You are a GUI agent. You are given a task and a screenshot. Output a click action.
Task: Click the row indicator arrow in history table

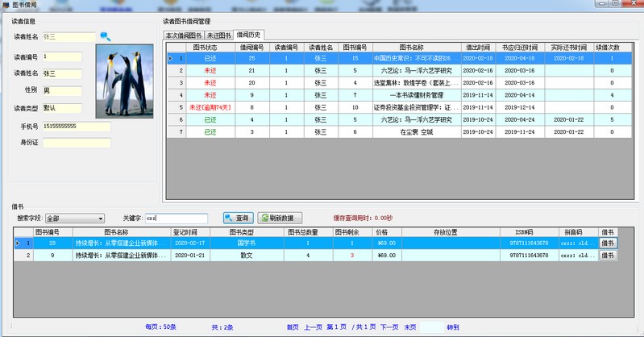coord(170,59)
